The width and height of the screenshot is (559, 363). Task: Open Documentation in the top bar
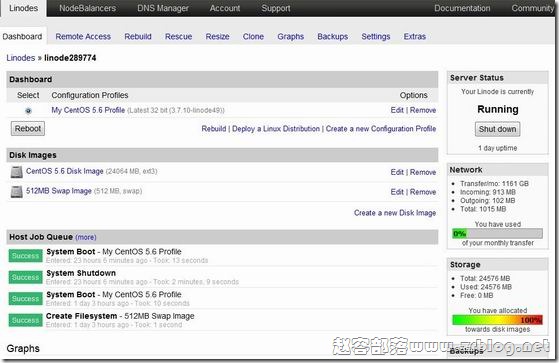click(x=462, y=8)
